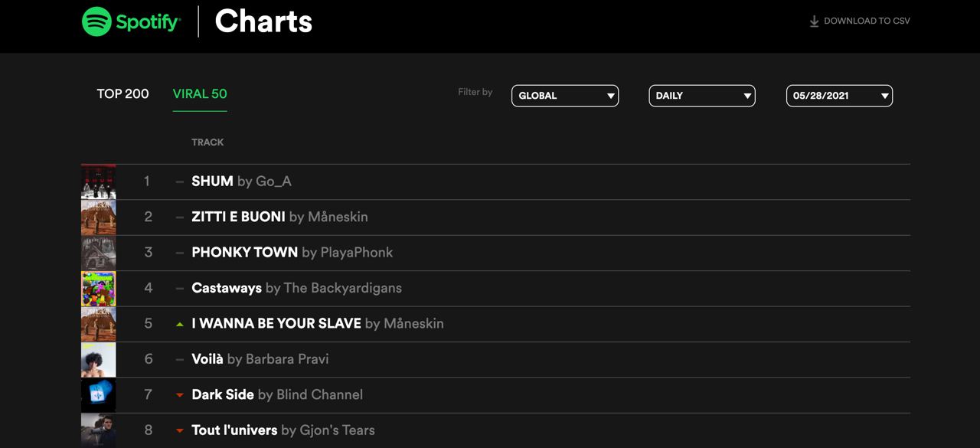Click the PHONKY TOWN album artwork
980x448 pixels.
(x=99, y=253)
